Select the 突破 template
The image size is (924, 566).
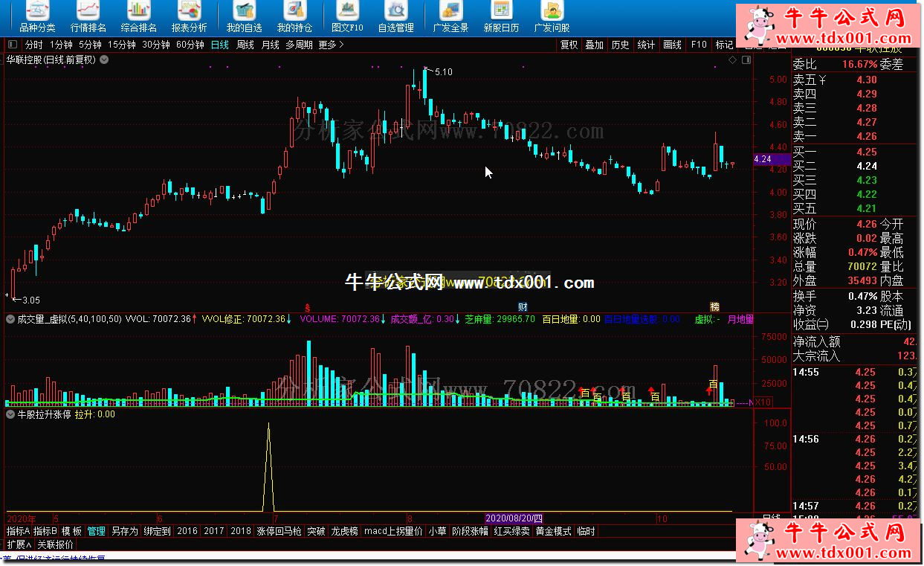317,532
